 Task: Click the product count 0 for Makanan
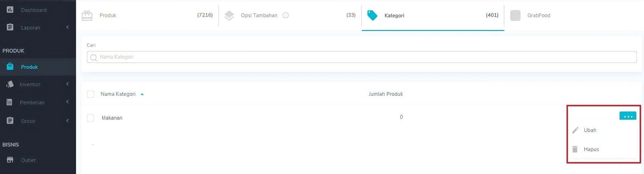pyautogui.click(x=401, y=117)
